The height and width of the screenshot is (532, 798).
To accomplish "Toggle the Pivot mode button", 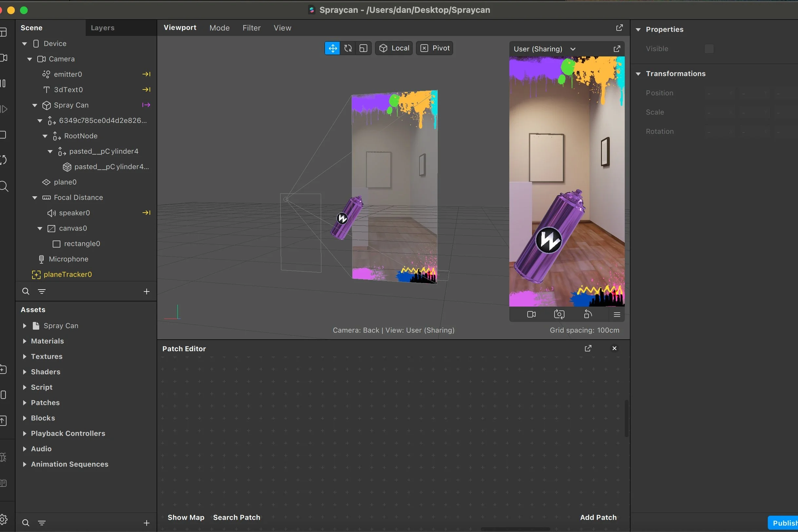I will (435, 48).
